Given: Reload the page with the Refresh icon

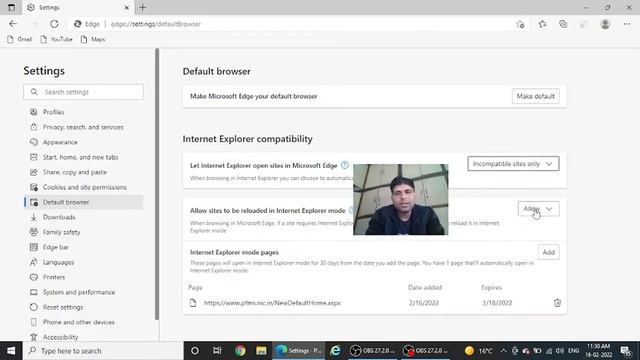Looking at the screenshot, I should [54, 24].
